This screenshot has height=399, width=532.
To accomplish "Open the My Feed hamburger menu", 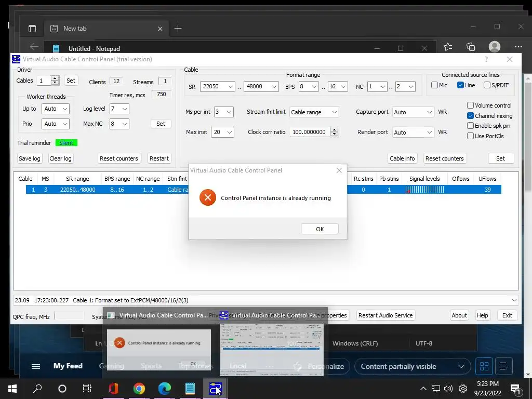I will [x=36, y=366].
